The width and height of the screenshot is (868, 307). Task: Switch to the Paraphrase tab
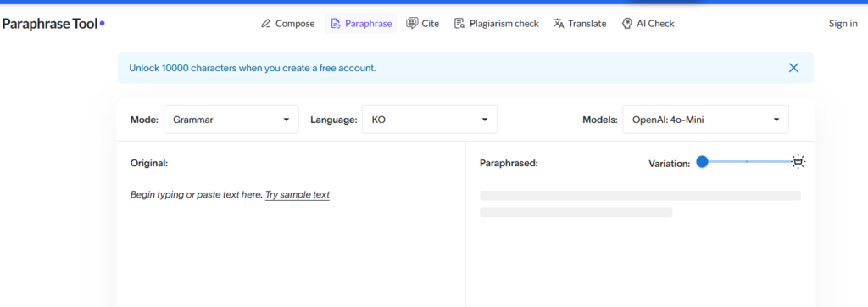click(361, 23)
